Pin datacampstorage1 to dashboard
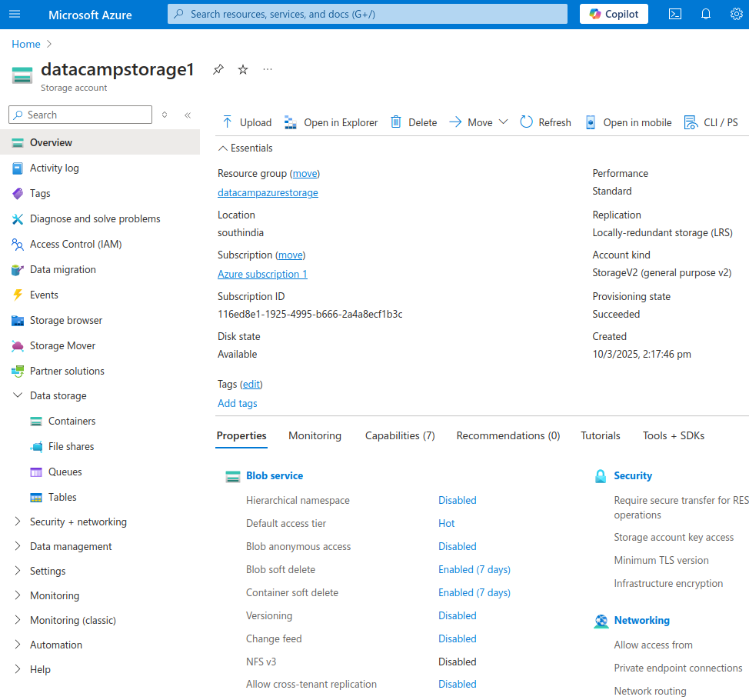 point(218,69)
